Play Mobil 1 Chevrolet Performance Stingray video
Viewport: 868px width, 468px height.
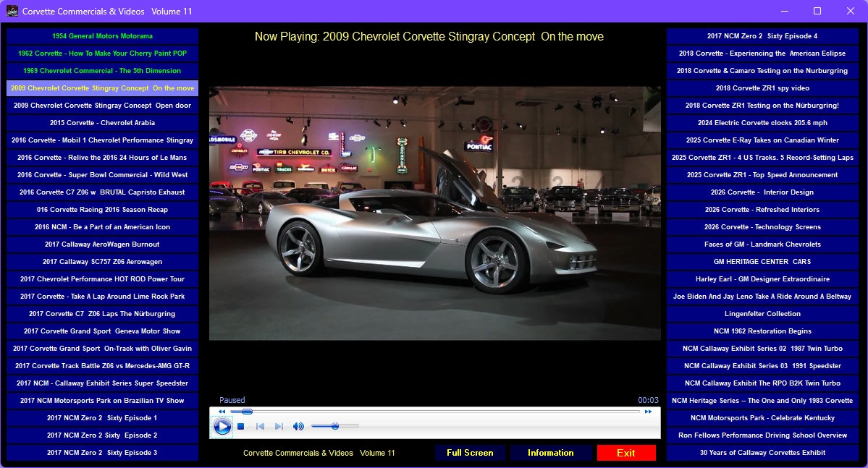[x=102, y=140]
